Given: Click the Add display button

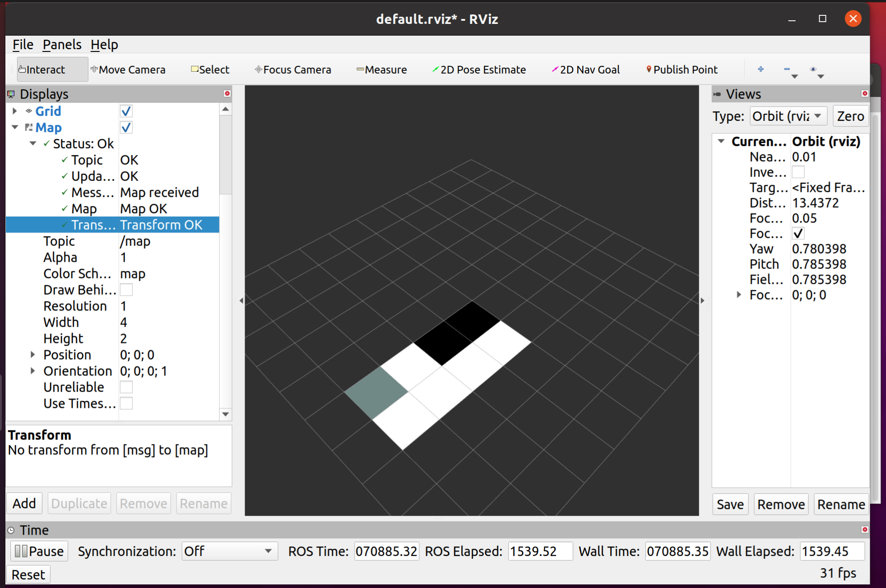Looking at the screenshot, I should tap(24, 503).
